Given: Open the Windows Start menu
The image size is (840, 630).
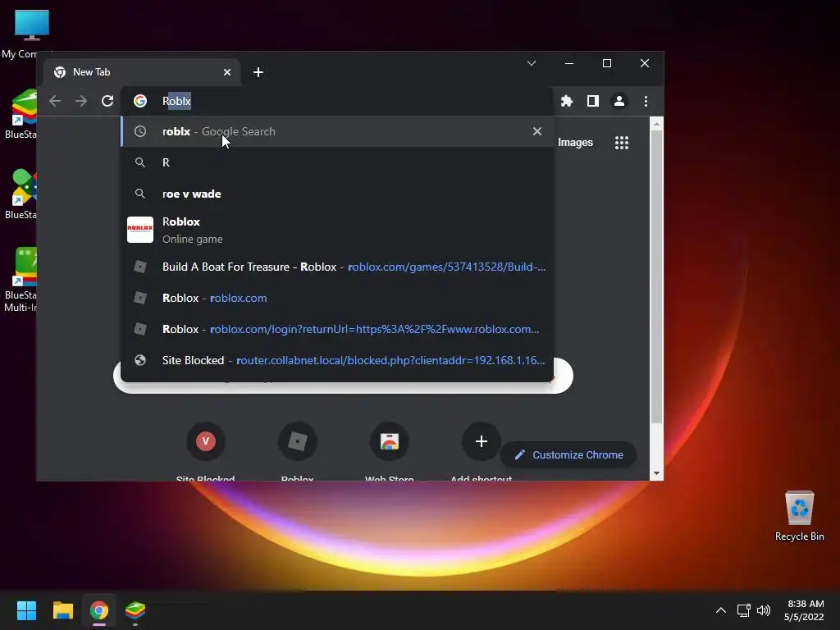Looking at the screenshot, I should pyautogui.click(x=26, y=610).
